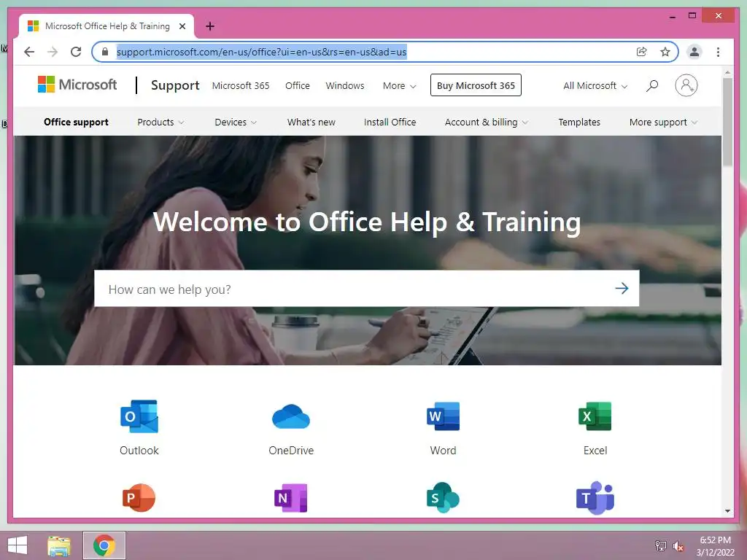Image resolution: width=747 pixels, height=560 pixels.
Task: Bookmark the page with the star icon
Action: 665,52
